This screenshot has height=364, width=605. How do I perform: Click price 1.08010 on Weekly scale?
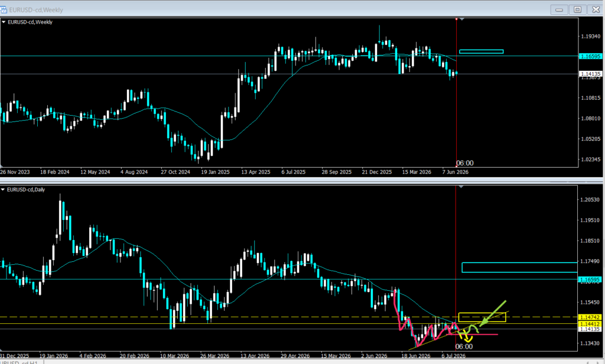[x=591, y=118]
